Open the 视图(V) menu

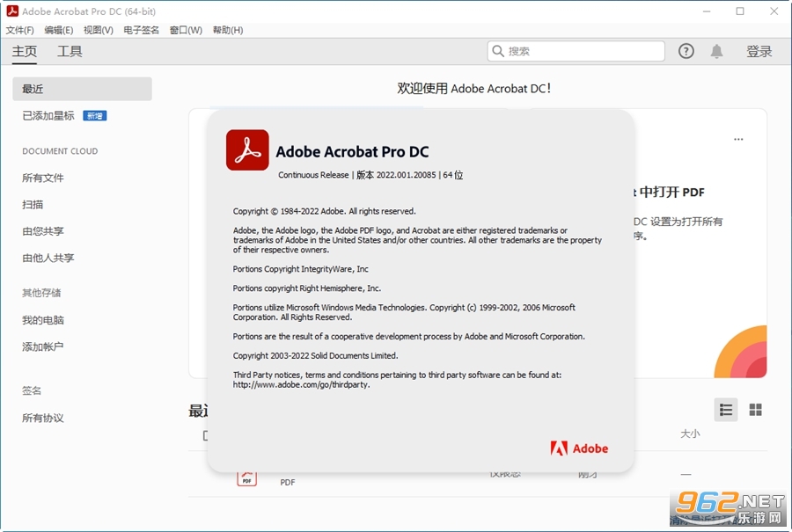tap(98, 30)
